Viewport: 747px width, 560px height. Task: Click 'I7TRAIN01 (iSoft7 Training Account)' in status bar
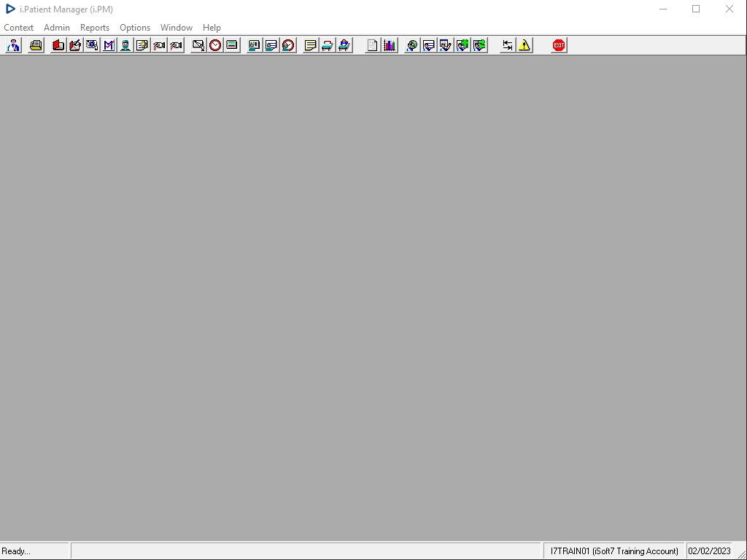point(614,551)
